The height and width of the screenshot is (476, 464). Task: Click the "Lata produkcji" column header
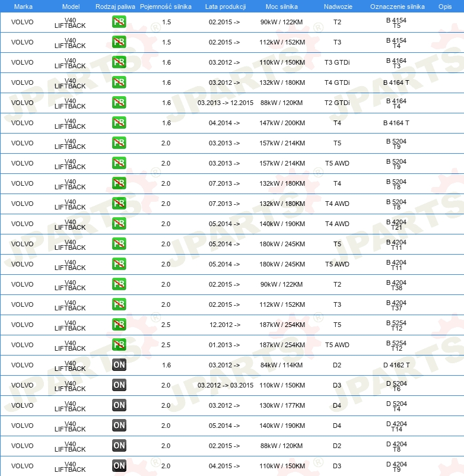[x=225, y=6]
